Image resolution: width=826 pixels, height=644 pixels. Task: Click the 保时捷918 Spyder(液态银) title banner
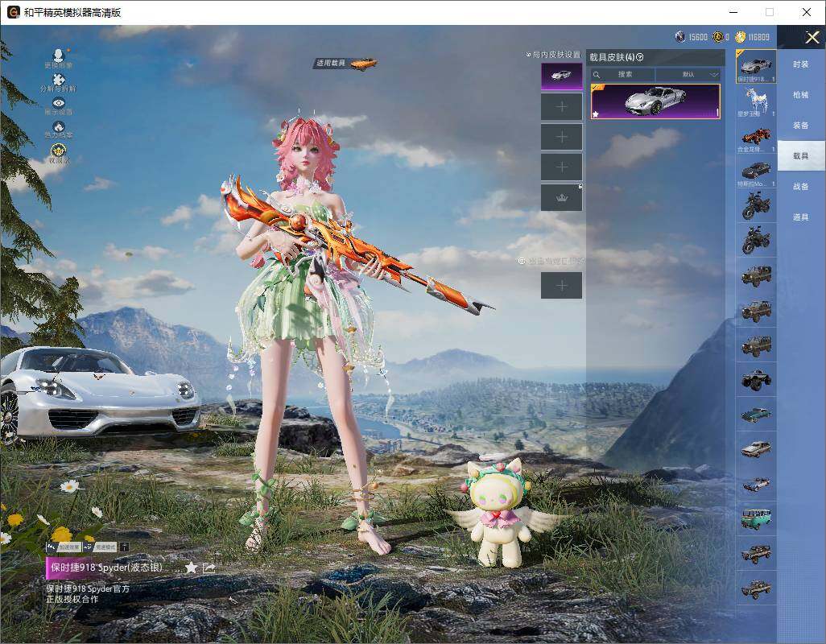pyautogui.click(x=106, y=568)
